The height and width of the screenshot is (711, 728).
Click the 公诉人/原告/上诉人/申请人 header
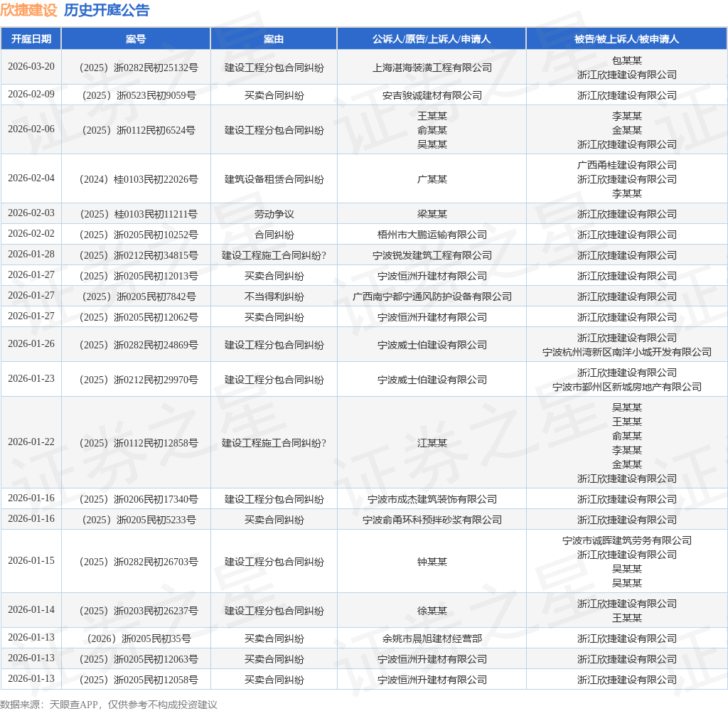tap(432, 39)
